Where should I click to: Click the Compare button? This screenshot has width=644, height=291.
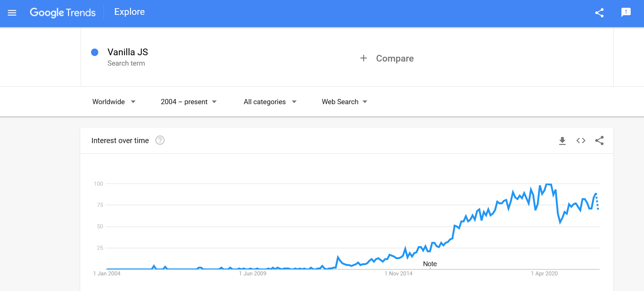(395, 59)
